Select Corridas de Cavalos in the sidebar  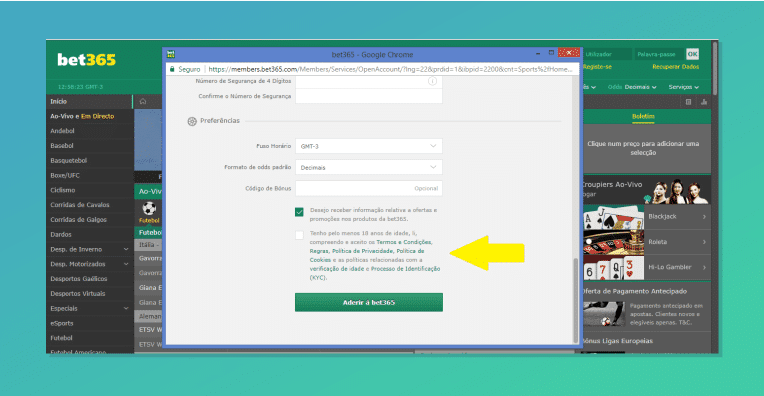(90, 205)
